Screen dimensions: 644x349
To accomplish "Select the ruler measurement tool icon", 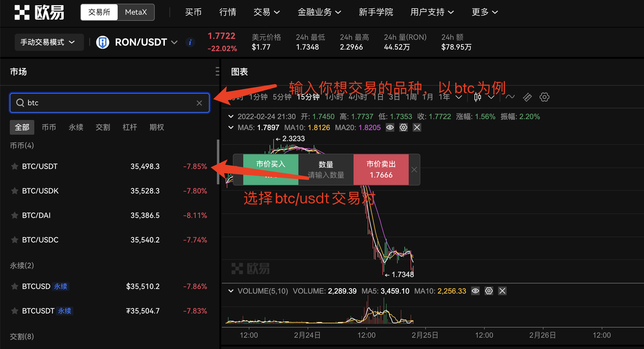I will [527, 97].
